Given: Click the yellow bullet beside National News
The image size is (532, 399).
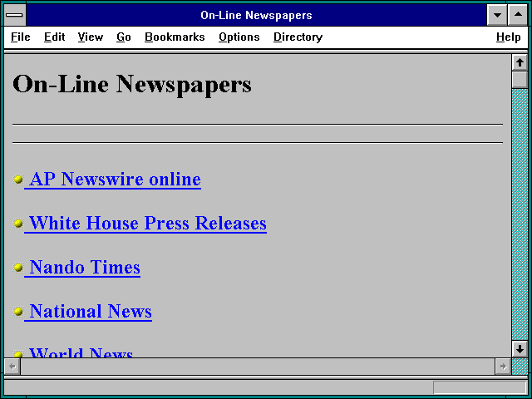Looking at the screenshot, I should [x=18, y=312].
